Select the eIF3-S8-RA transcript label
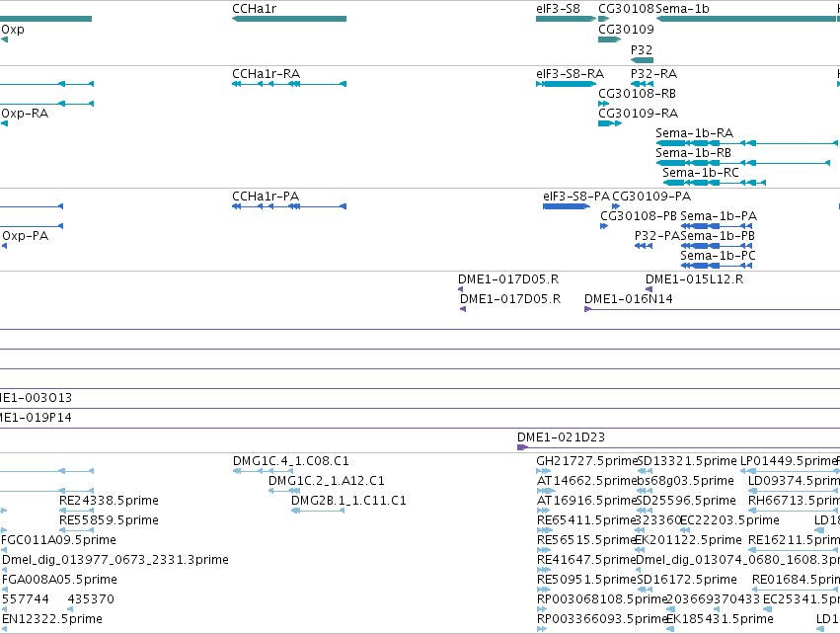Image resolution: width=840 pixels, height=634 pixels. [570, 73]
